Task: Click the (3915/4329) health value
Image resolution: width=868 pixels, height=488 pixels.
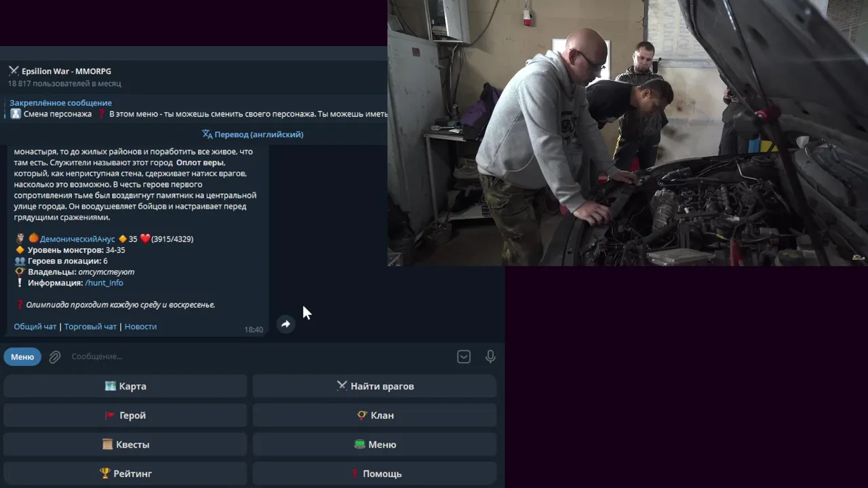Action: pos(172,239)
